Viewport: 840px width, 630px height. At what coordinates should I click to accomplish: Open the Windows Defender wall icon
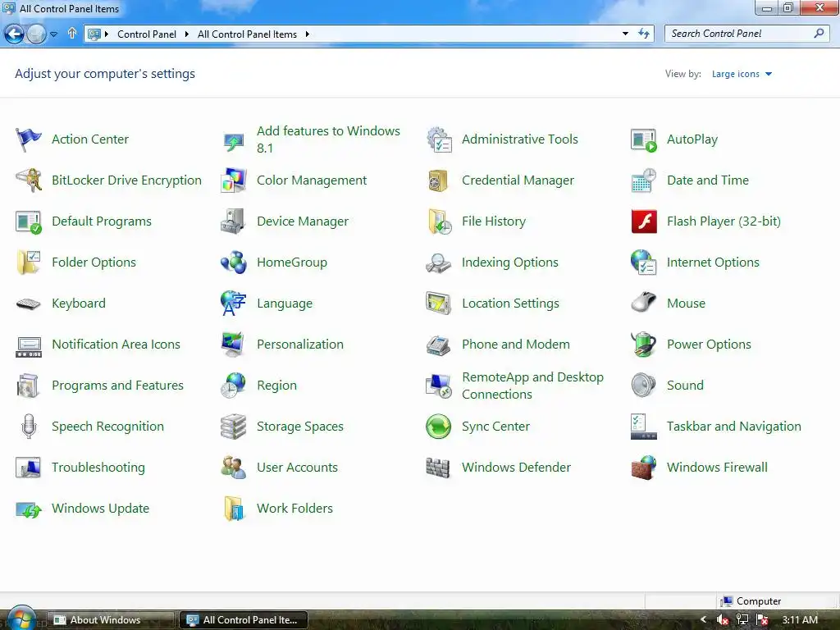point(439,468)
